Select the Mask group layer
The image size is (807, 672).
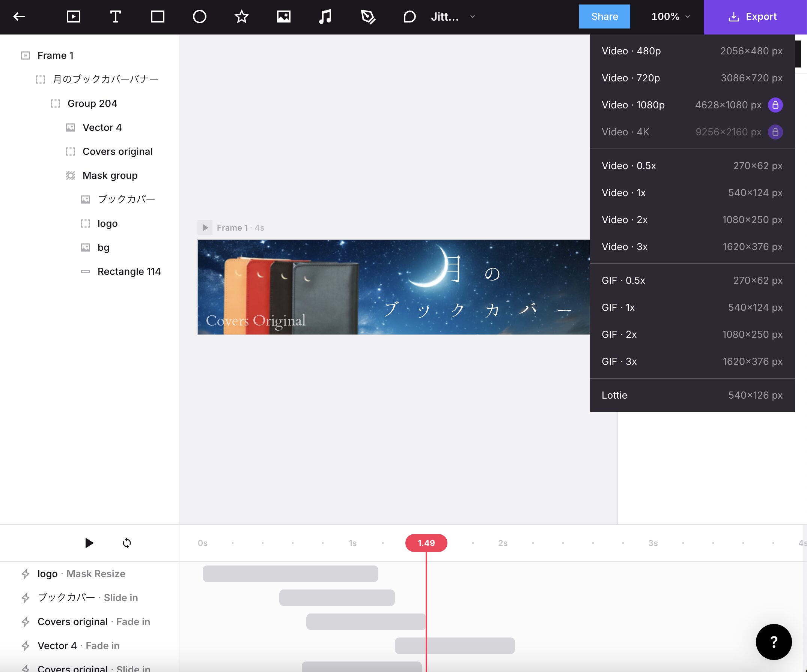click(110, 175)
